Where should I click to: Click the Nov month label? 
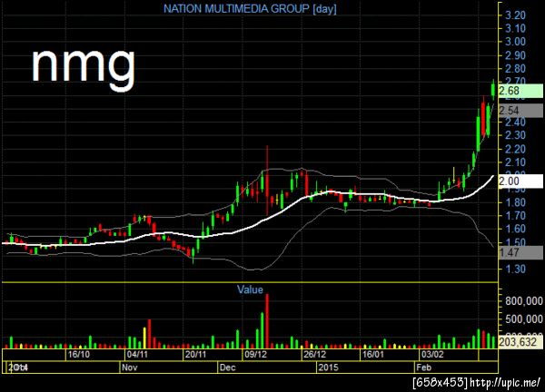coord(129,367)
